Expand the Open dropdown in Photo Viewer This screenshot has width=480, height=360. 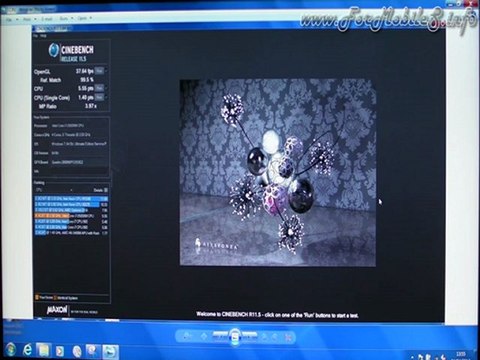tap(84, 18)
